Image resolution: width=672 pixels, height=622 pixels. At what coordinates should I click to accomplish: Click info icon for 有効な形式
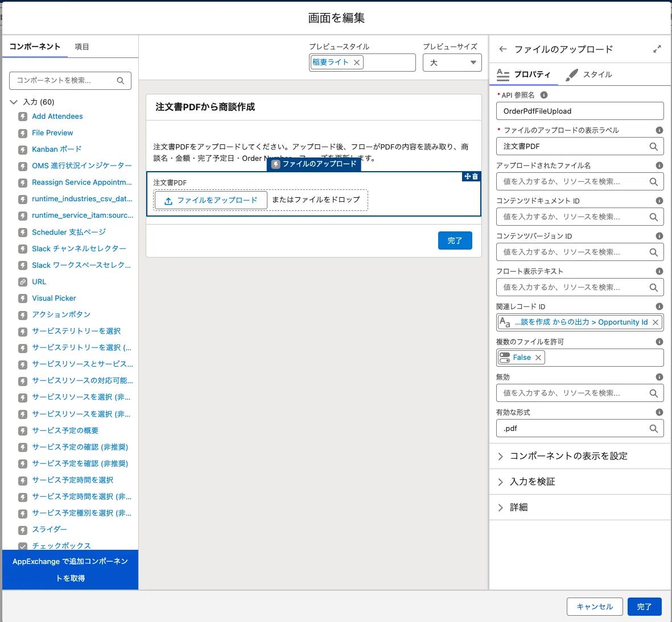[x=659, y=412]
